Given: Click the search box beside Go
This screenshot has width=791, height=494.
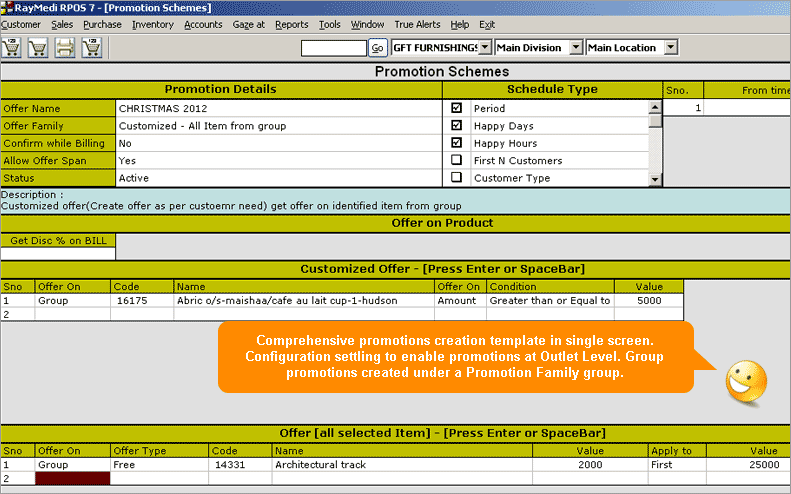Looking at the screenshot, I should (333, 47).
